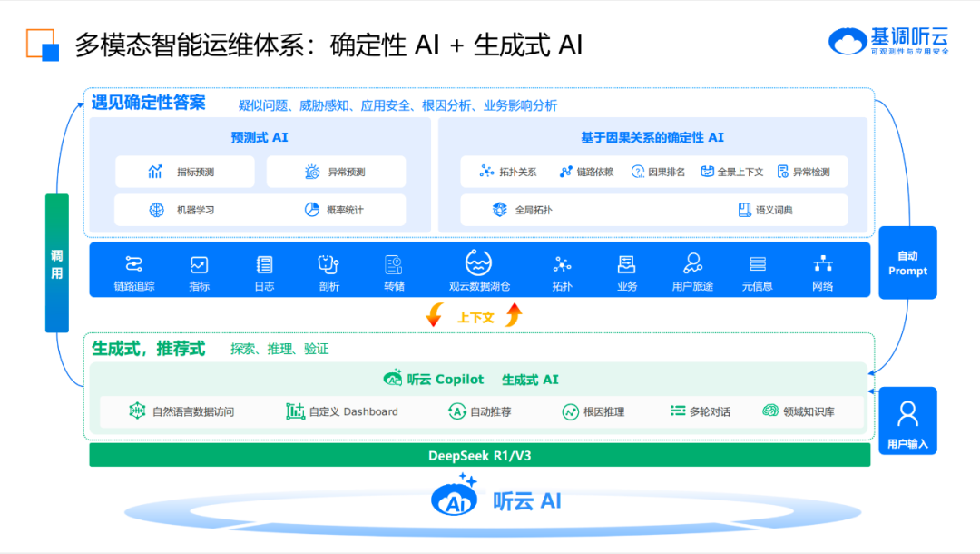Click the 网络 network icon

click(823, 264)
